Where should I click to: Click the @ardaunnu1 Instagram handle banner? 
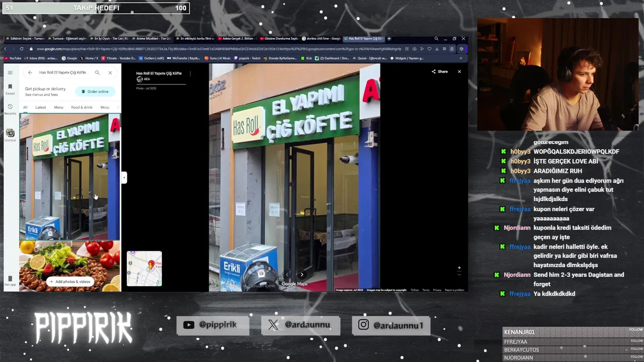[391, 325]
